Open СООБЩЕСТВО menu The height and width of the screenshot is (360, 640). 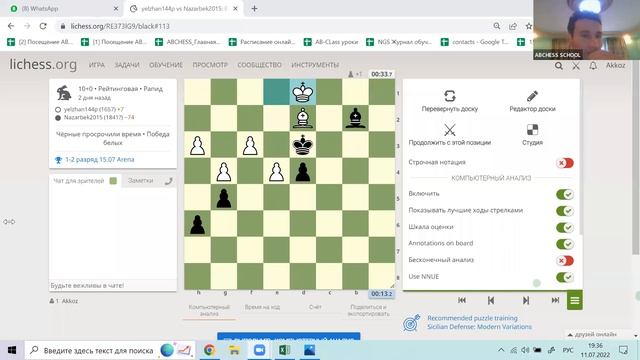(259, 65)
